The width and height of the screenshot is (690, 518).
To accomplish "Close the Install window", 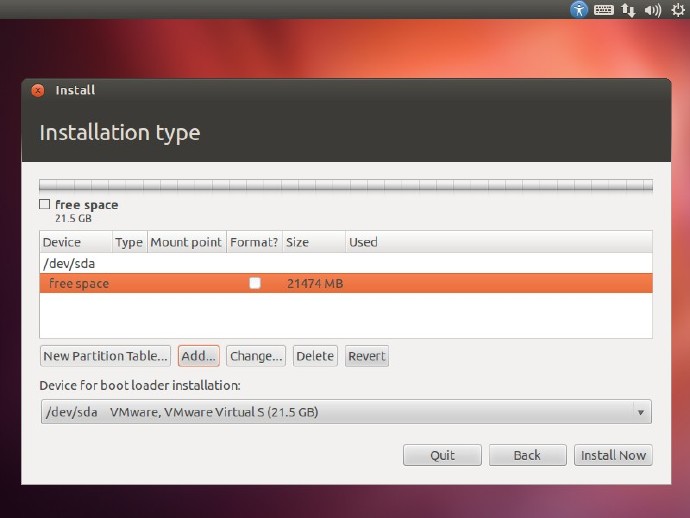I will (38, 90).
